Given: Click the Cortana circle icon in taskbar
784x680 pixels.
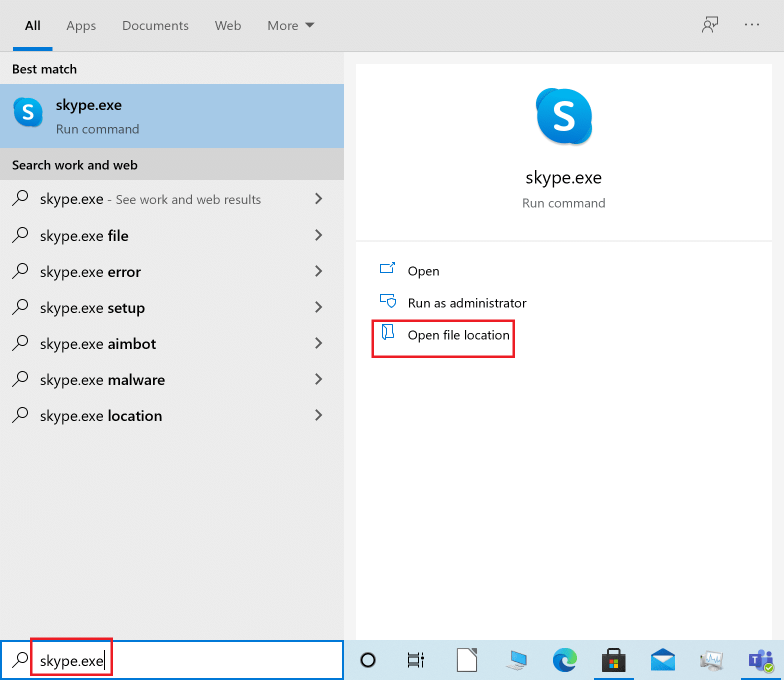Looking at the screenshot, I should [368, 660].
